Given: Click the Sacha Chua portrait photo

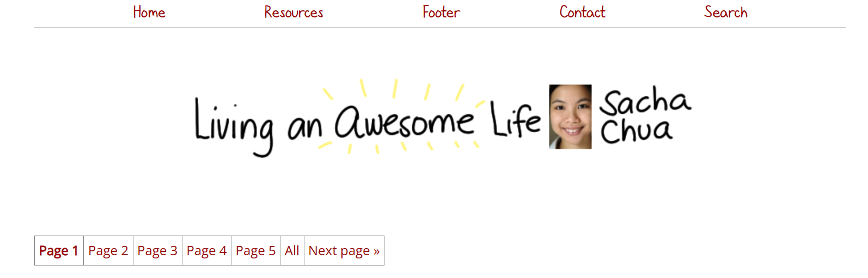Looking at the screenshot, I should (570, 116).
